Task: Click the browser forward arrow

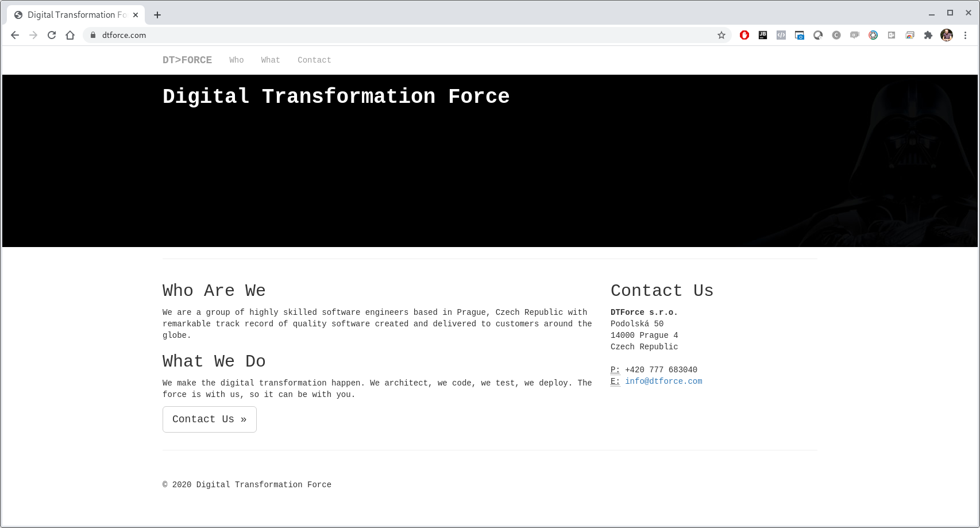Action: tap(33, 35)
